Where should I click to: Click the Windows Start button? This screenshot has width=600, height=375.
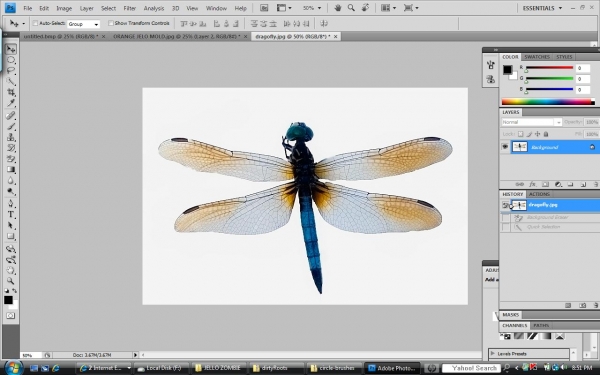click(x=13, y=368)
